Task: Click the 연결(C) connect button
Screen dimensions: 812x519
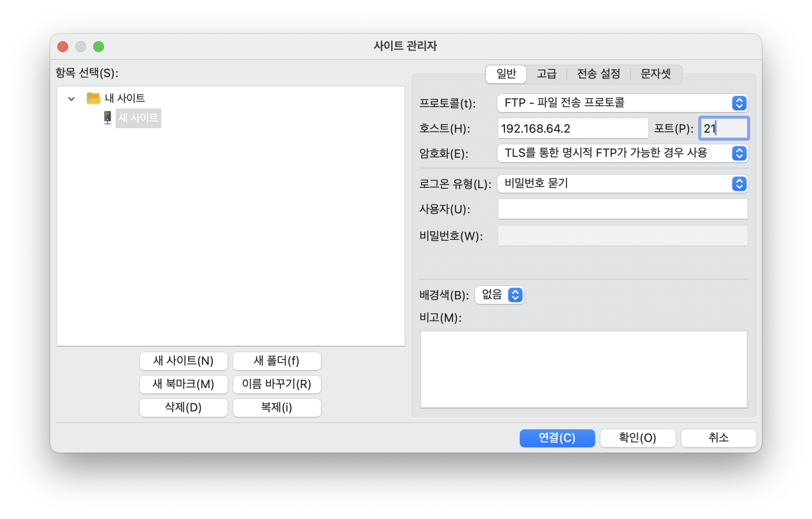Action: (x=557, y=438)
